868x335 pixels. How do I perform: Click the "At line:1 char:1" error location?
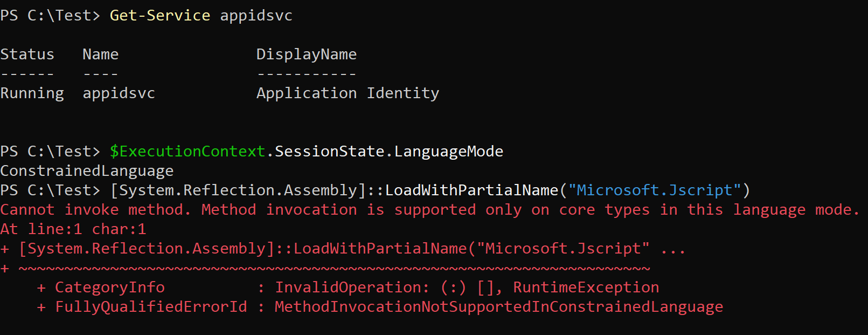(x=73, y=229)
